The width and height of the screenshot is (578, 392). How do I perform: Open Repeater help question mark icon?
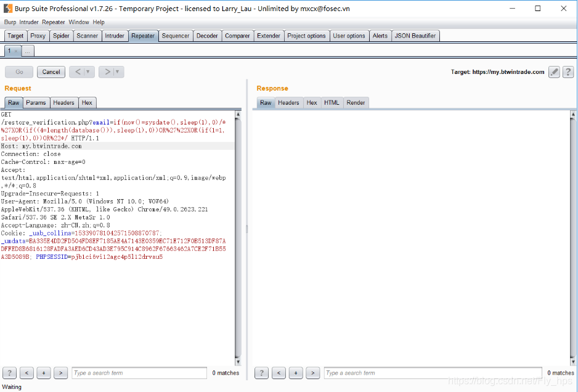pyautogui.click(x=568, y=72)
